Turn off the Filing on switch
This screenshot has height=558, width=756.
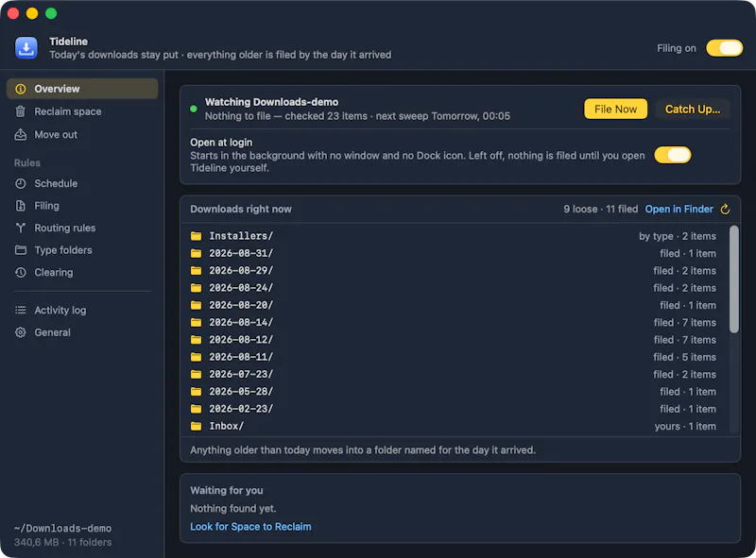pyautogui.click(x=724, y=48)
